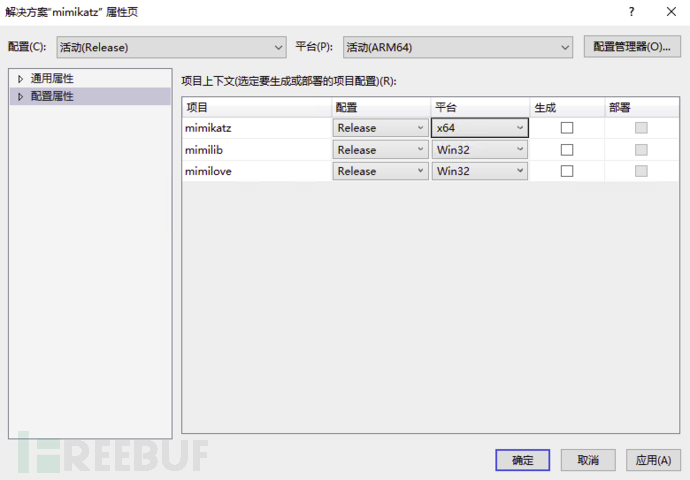Close the mimikatz property pages dialog

pos(671,12)
